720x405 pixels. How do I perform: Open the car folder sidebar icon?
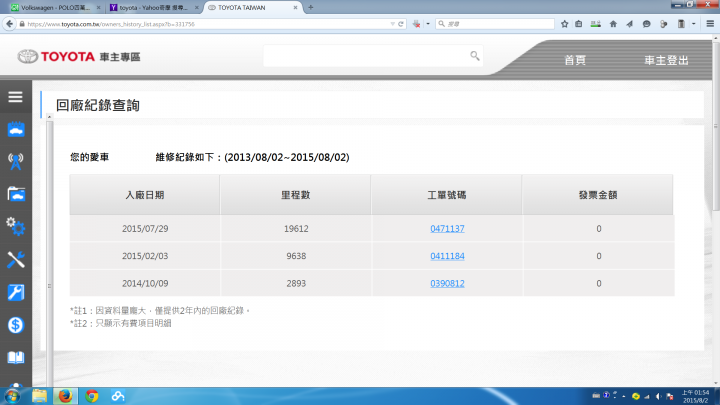(x=16, y=194)
